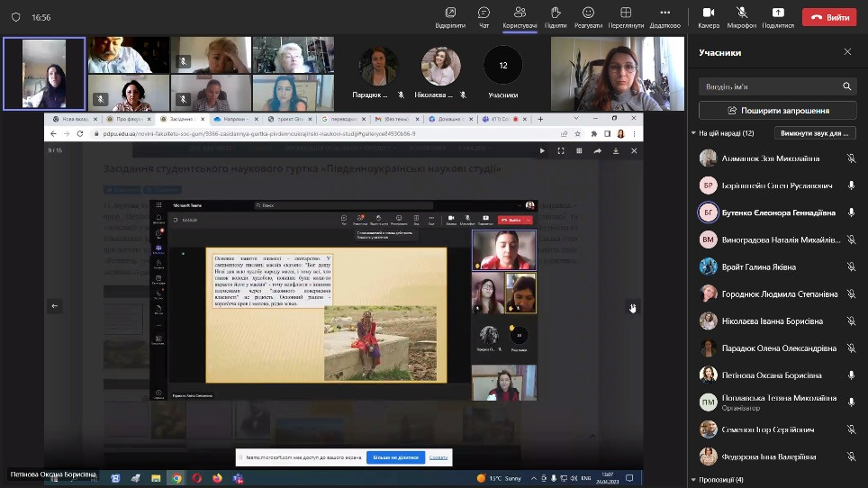Click the Користувачі participants icon
868x488 pixels.
[x=520, y=15]
